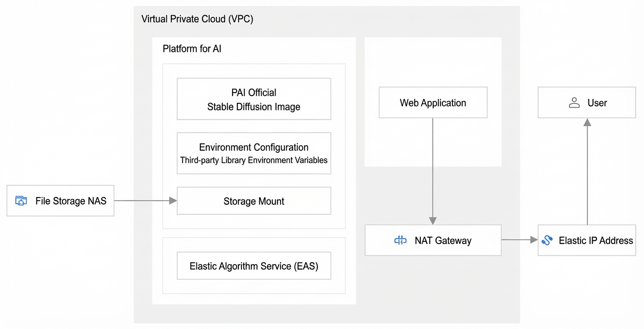644x329 pixels.
Task: Click the Storage Mount box
Action: 254,201
